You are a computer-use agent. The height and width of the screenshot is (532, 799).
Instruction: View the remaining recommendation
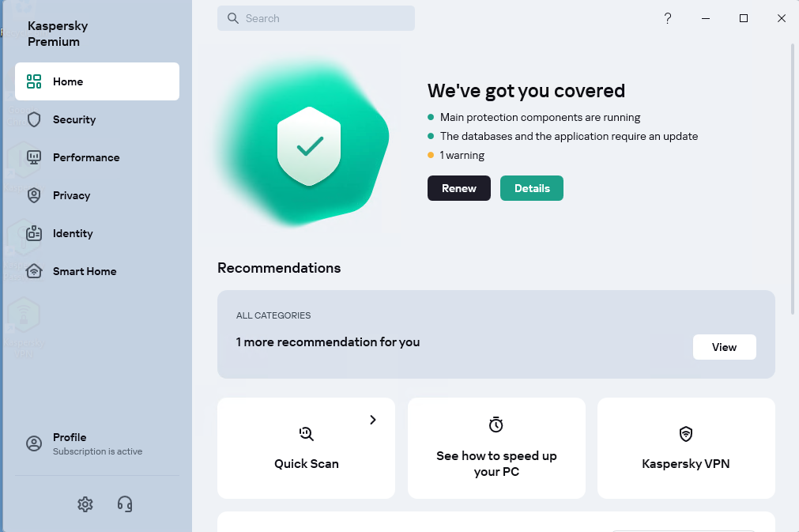(724, 347)
